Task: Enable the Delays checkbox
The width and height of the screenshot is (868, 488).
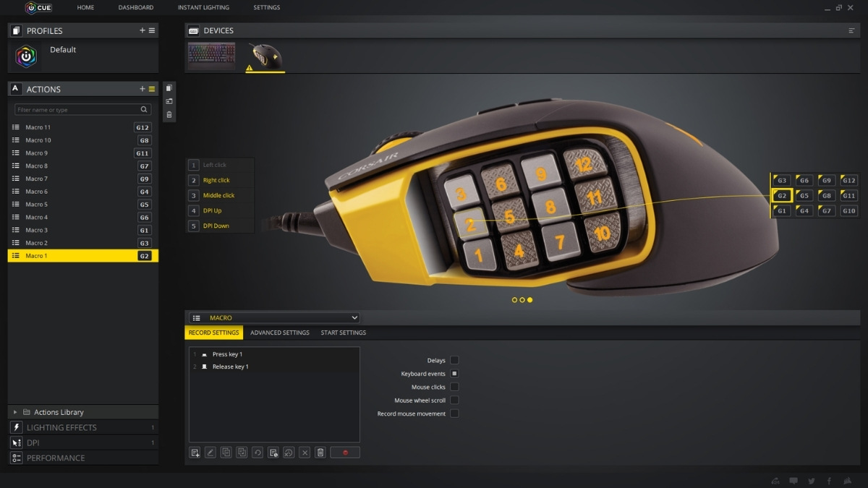Action: [454, 360]
